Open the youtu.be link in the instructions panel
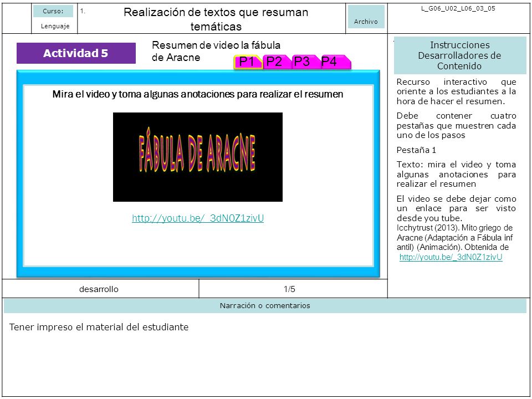Image resolution: width=532 pixels, height=399 pixels. pos(451,257)
